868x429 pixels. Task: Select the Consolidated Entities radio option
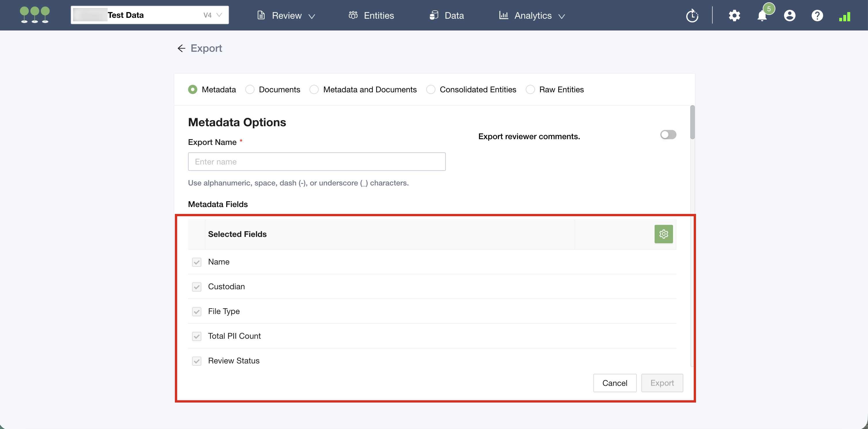tap(430, 90)
